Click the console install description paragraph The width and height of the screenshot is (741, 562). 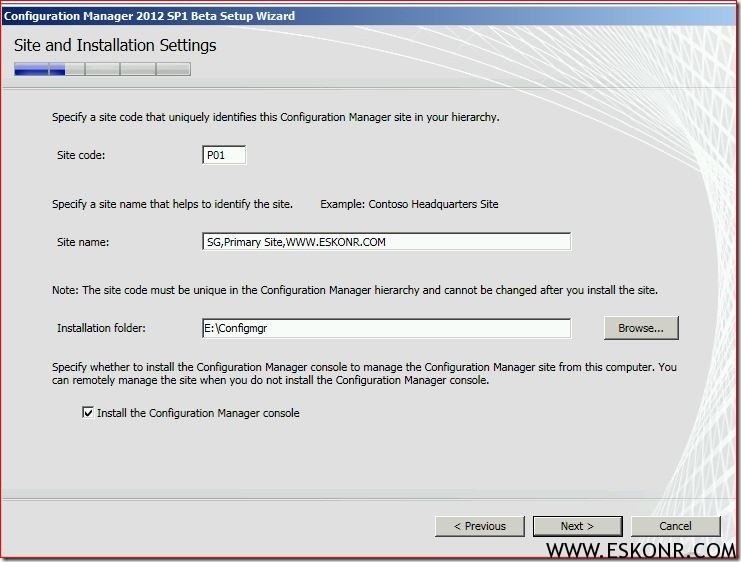(364, 373)
